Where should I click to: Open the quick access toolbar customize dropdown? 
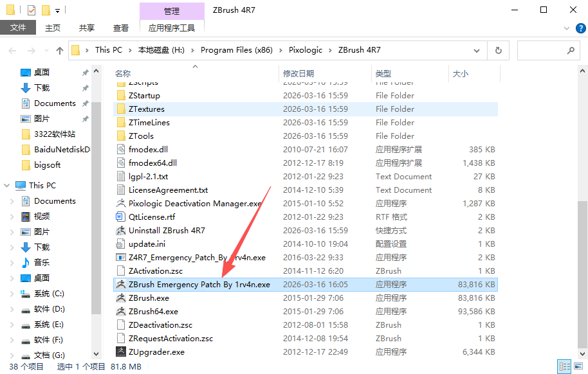coord(57,11)
